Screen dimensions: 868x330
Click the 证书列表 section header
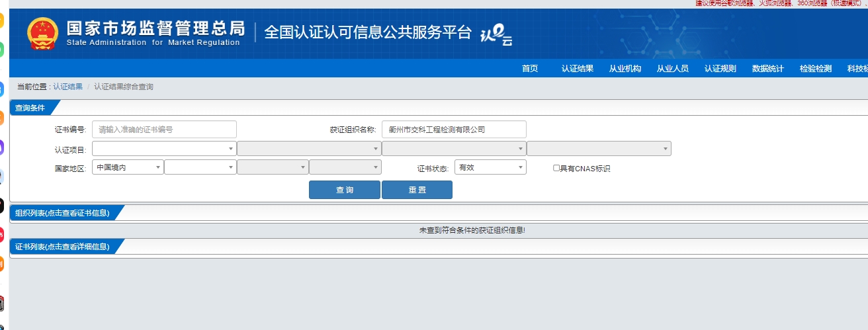[x=62, y=247]
